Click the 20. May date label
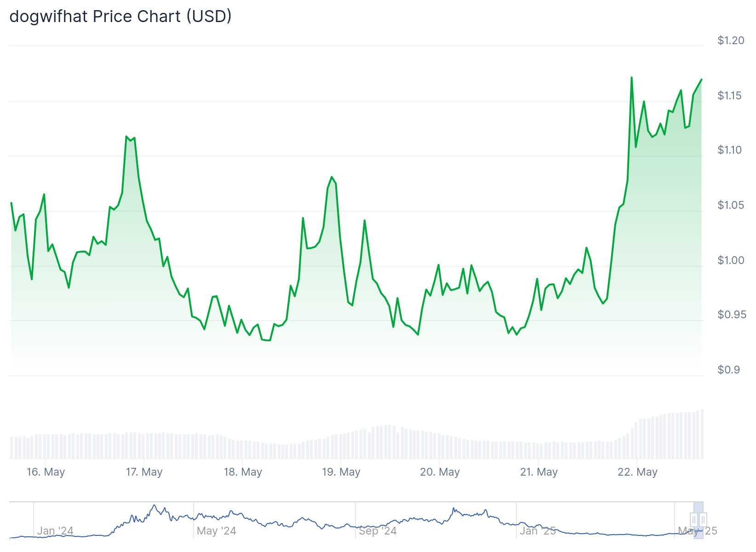Screen dimensions: 756x552 pos(440,472)
